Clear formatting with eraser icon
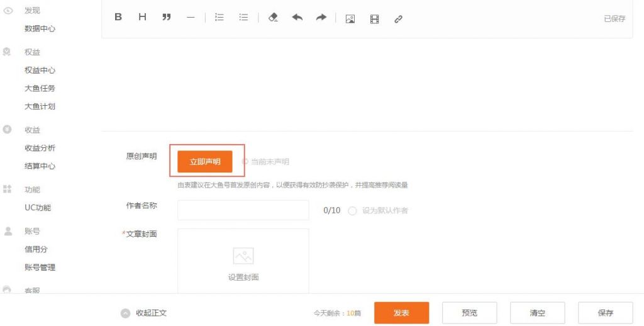This screenshot has width=644, height=326. [x=273, y=18]
